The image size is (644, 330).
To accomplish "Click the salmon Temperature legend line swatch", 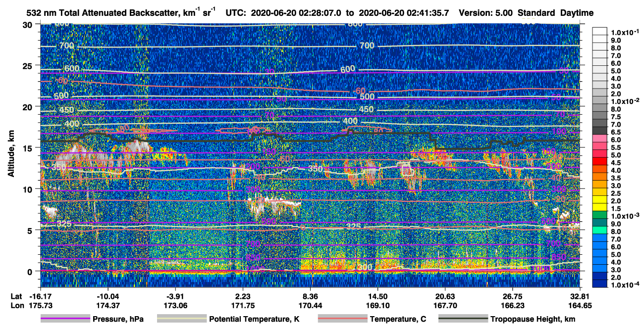I will (342, 319).
